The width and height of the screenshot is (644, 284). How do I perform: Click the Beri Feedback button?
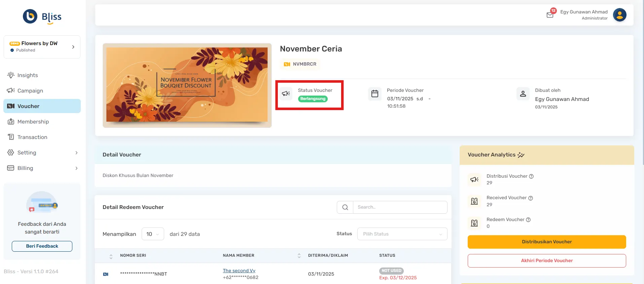tap(42, 246)
